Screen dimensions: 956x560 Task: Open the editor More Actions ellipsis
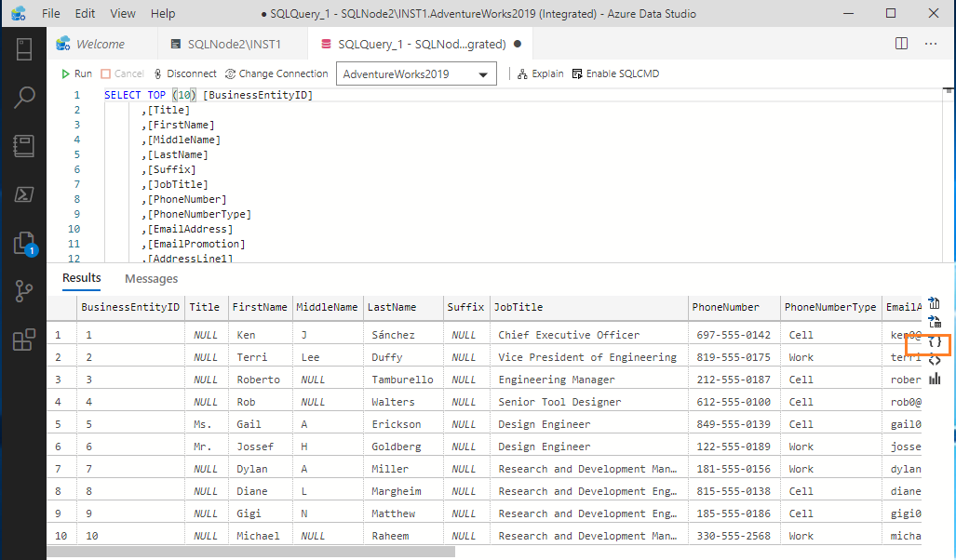[931, 44]
